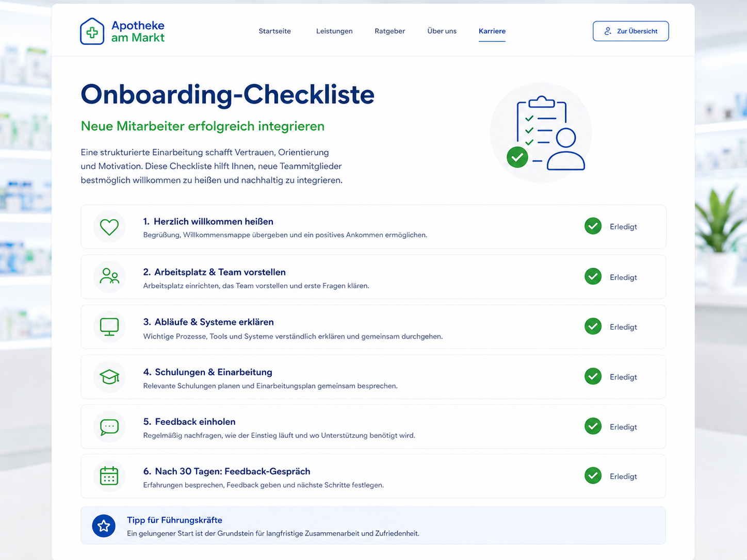Click the calendar icon for Nach 30 Tagen
This screenshot has height=560, width=747.
tap(109, 476)
